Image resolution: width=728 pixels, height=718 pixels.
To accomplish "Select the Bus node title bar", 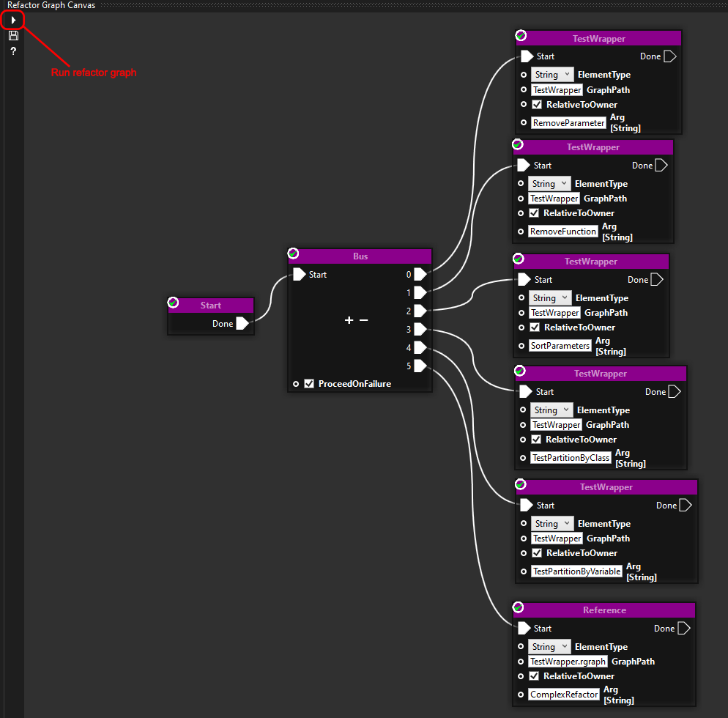I will click(360, 256).
